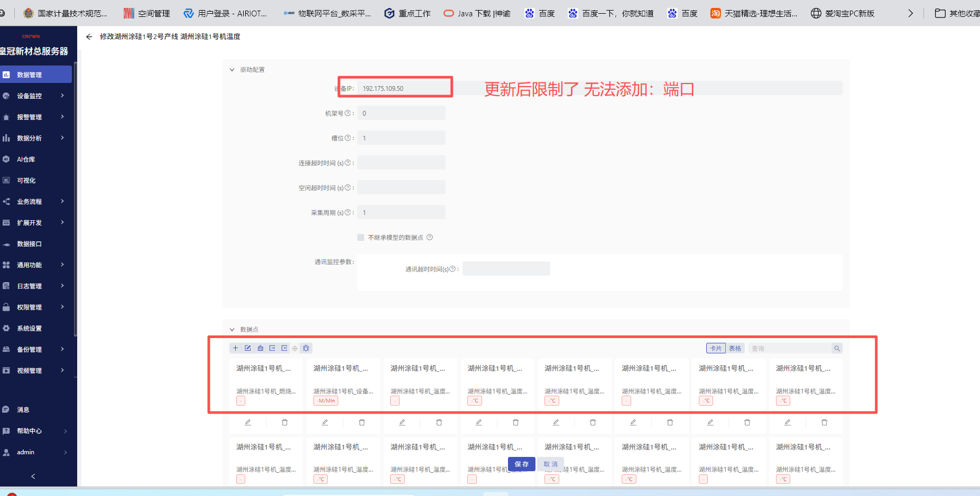Click the 槽位 help question icon
Viewport: 980px width, 496px height.
point(348,138)
